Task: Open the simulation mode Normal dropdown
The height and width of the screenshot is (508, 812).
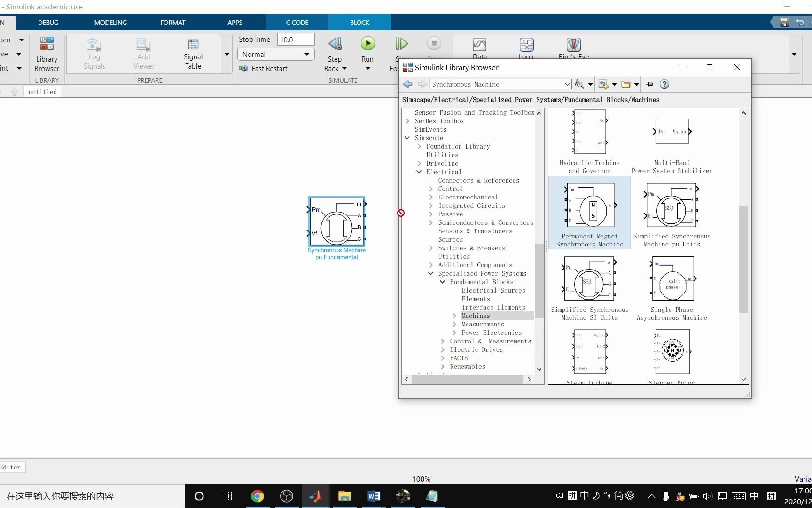Action: pyautogui.click(x=276, y=54)
